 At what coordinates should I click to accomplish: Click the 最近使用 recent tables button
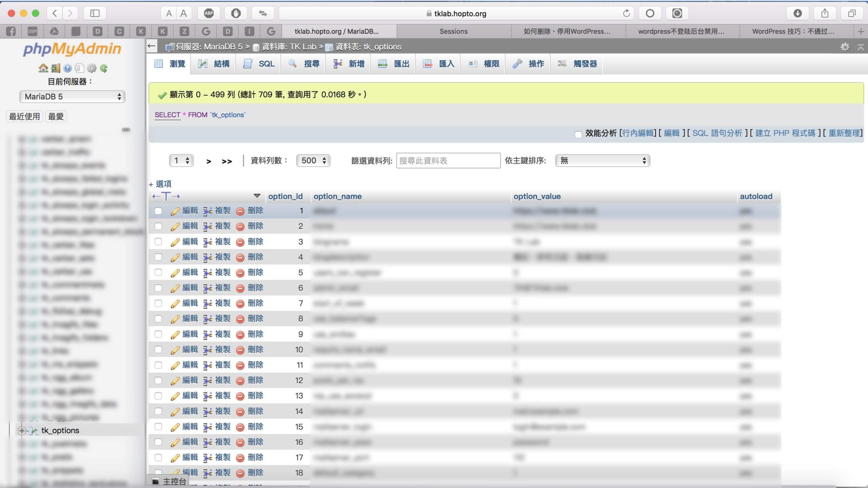tap(24, 116)
